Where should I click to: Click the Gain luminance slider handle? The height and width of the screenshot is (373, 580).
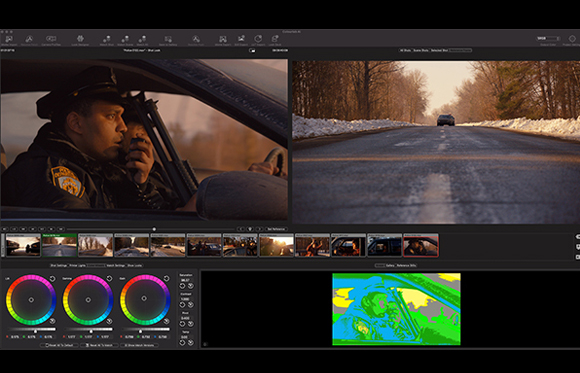point(140,331)
